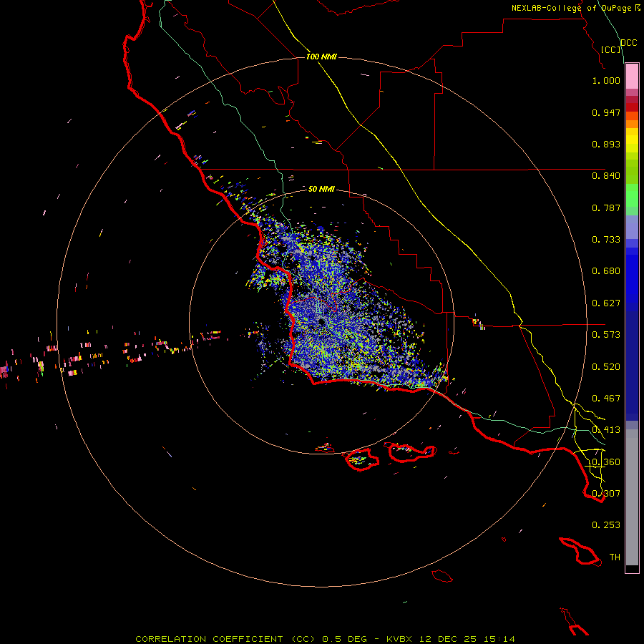Image resolution: width=644 pixels, height=644 pixels.
Task: Click the DCC label near the legend top
Action: pos(629,43)
